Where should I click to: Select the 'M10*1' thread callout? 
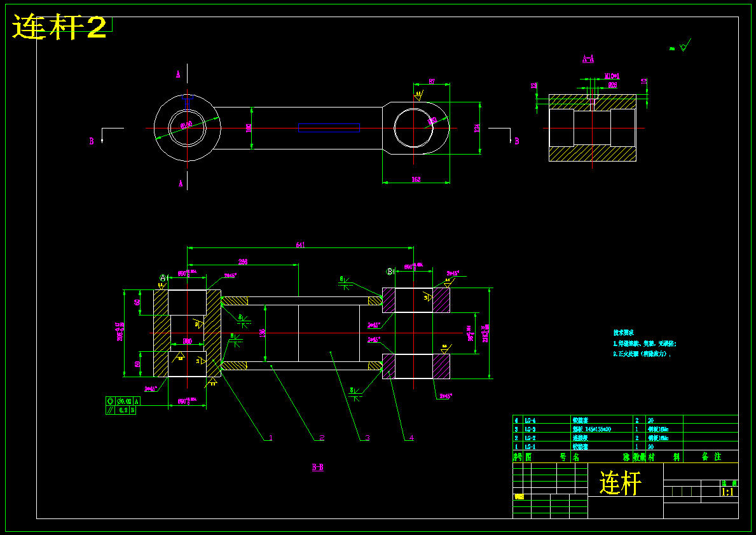pyautogui.click(x=612, y=76)
